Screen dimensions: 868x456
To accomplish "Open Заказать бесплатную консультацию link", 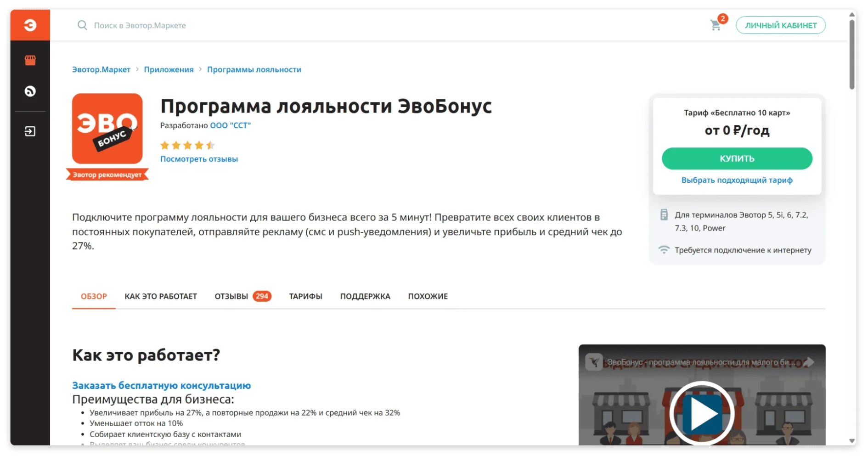I will (x=161, y=385).
